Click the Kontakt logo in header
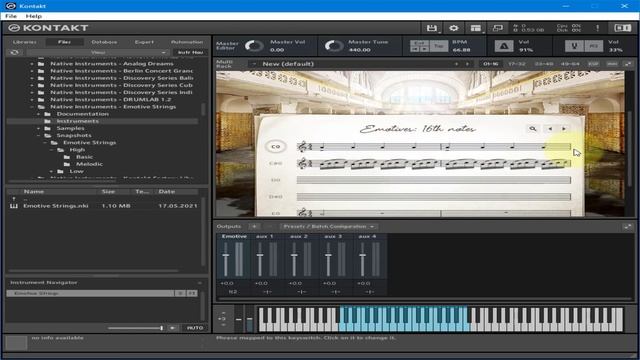Image resolution: width=640 pixels, height=360 pixels. coord(48,28)
